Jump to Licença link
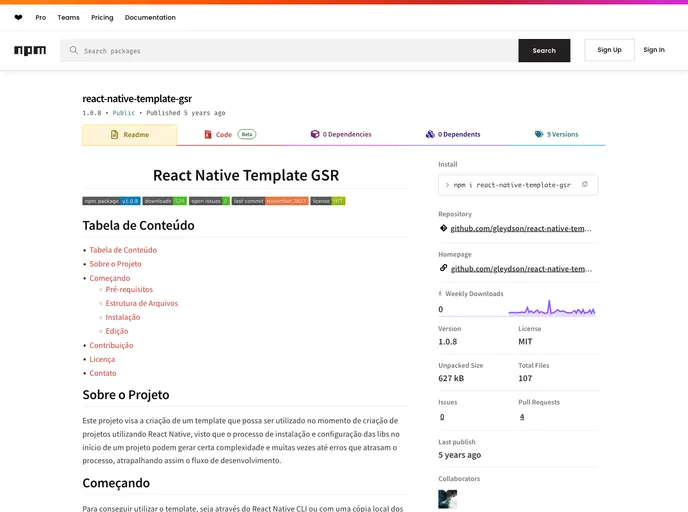This screenshot has height=512, width=688. coord(102,359)
